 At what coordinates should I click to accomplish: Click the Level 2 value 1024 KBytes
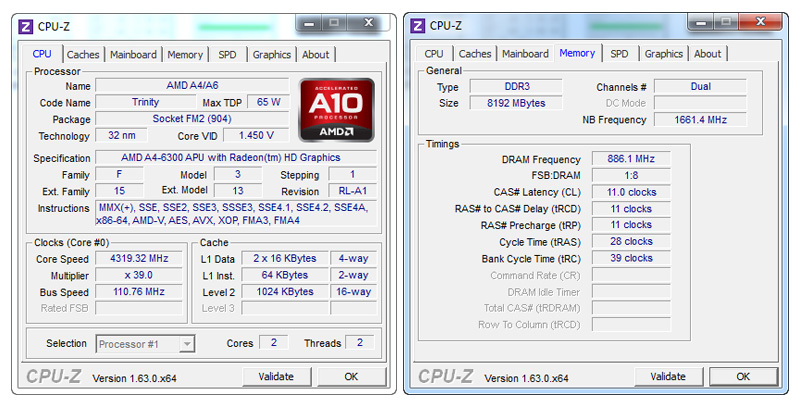[x=285, y=291]
